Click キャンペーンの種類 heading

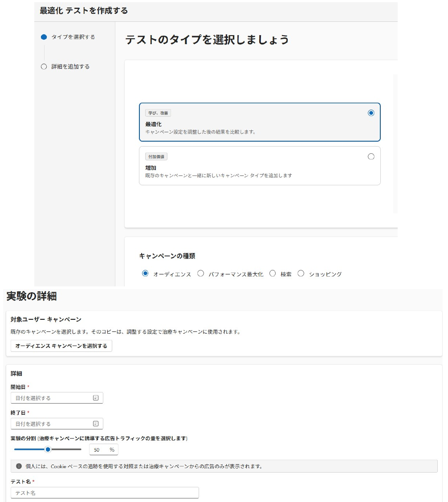(167, 256)
